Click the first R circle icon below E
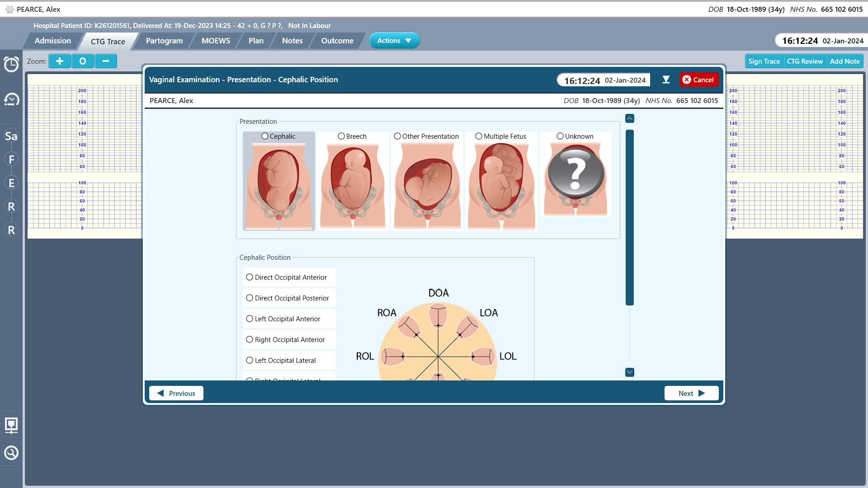This screenshot has height=488, width=868. [x=11, y=206]
